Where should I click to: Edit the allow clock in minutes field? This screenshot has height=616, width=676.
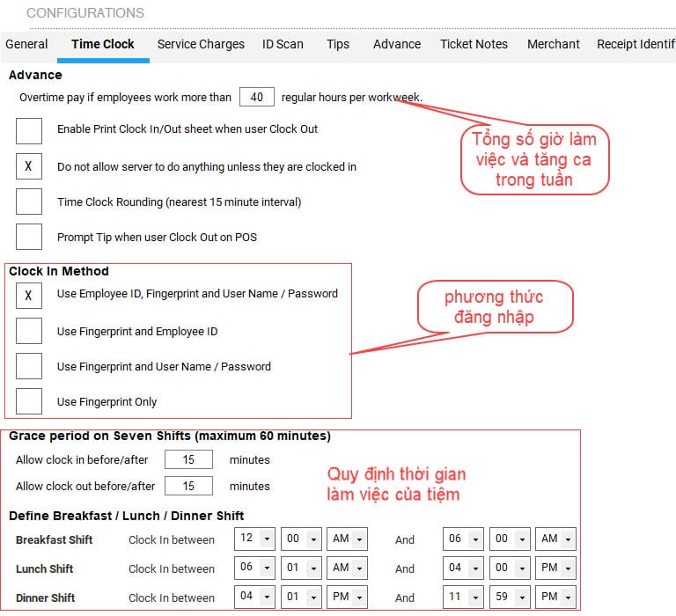tap(187, 459)
